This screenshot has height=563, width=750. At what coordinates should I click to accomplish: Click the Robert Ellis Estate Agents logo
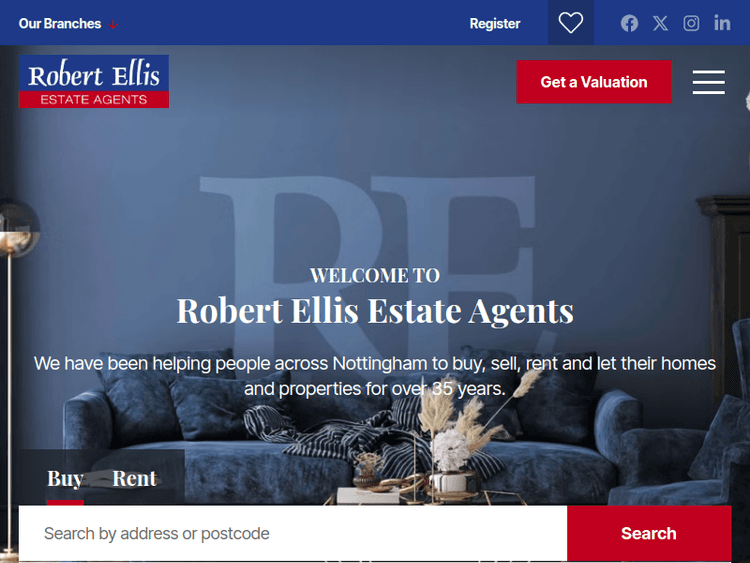(x=94, y=81)
